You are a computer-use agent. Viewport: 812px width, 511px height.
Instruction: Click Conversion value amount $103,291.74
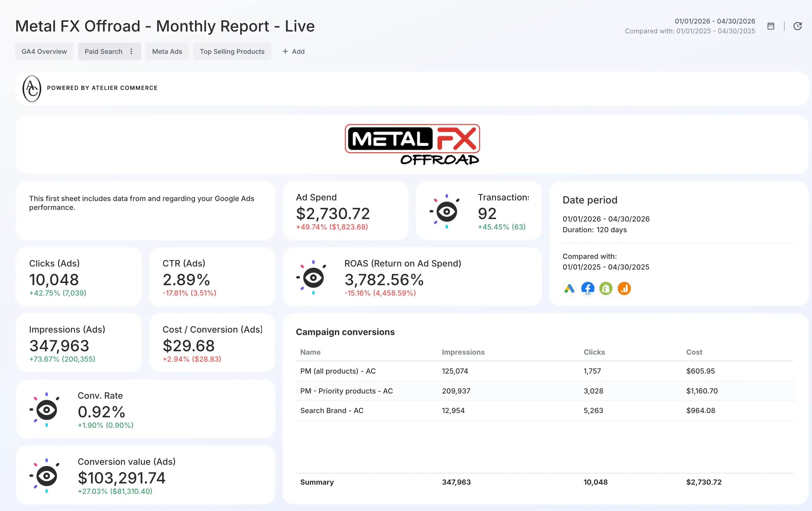point(121,478)
